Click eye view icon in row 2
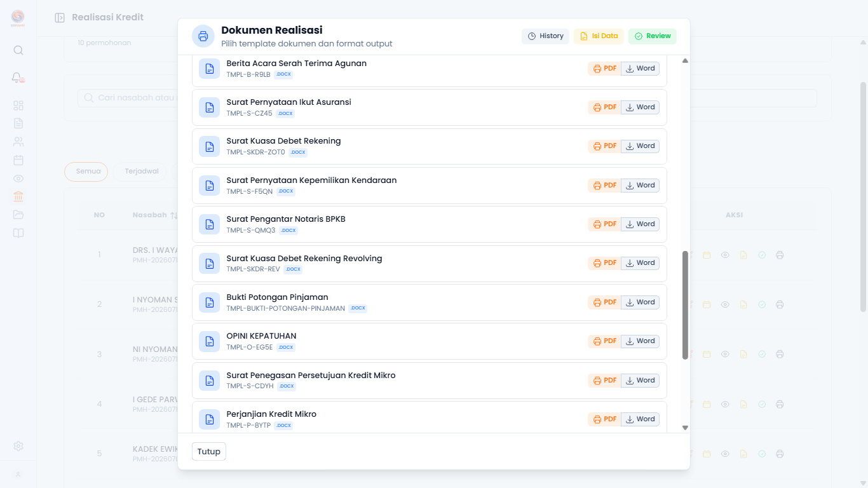Image resolution: width=868 pixels, height=488 pixels. pyautogui.click(x=725, y=304)
